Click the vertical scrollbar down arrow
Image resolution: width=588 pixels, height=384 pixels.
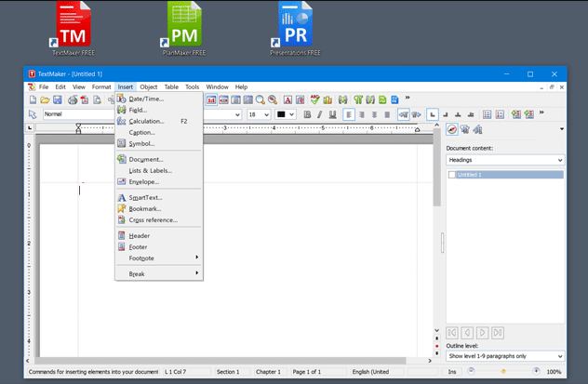[437, 330]
